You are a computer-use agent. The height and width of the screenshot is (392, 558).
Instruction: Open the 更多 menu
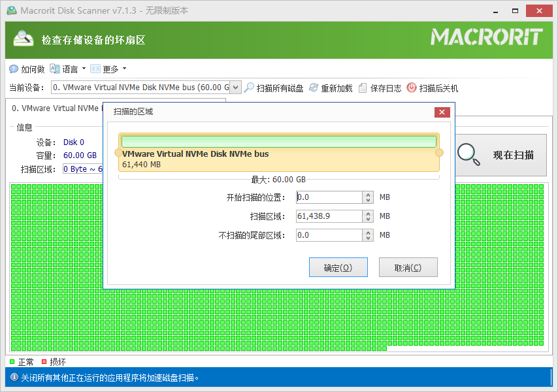[110, 69]
